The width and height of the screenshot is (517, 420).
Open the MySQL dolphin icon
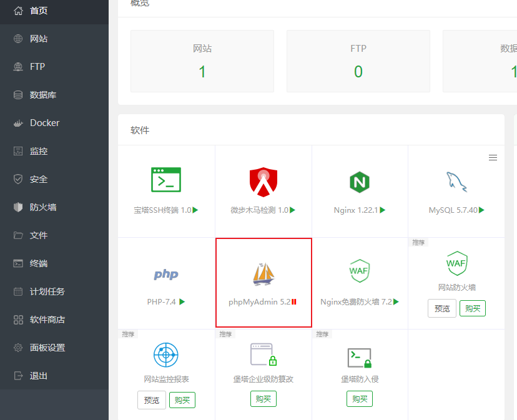point(456,182)
